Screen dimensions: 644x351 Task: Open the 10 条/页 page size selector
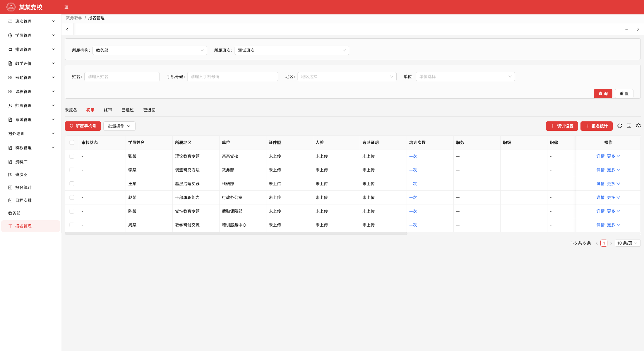coord(627,243)
